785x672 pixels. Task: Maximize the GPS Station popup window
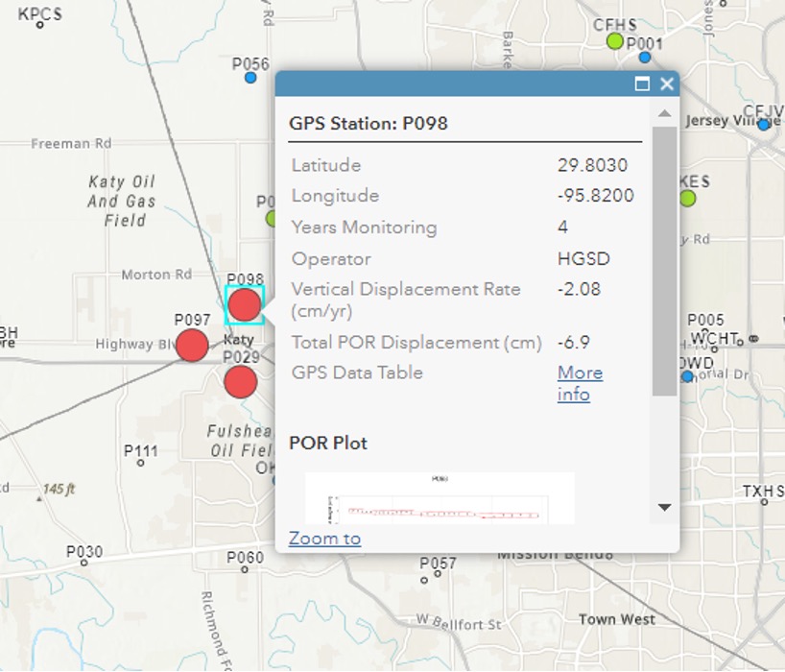coord(642,84)
